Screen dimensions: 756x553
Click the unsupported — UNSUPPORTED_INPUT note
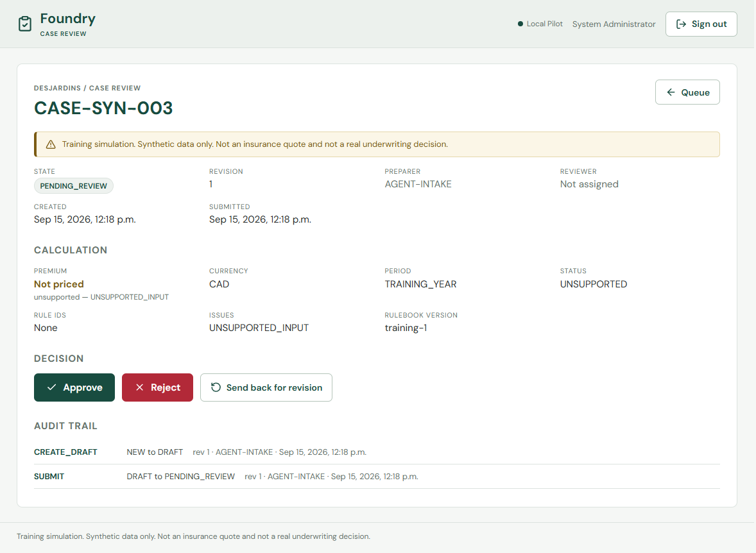point(101,297)
